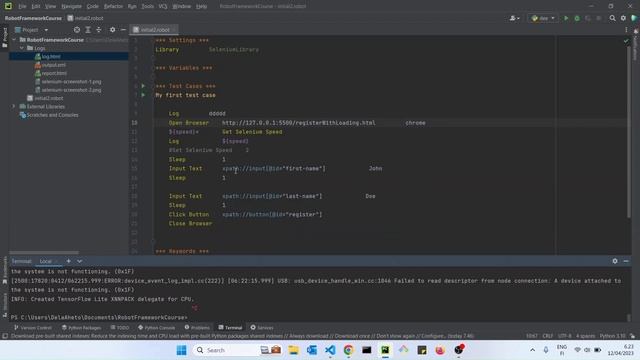
Task: Click the terminal command prompt line
Action: pos(99,318)
